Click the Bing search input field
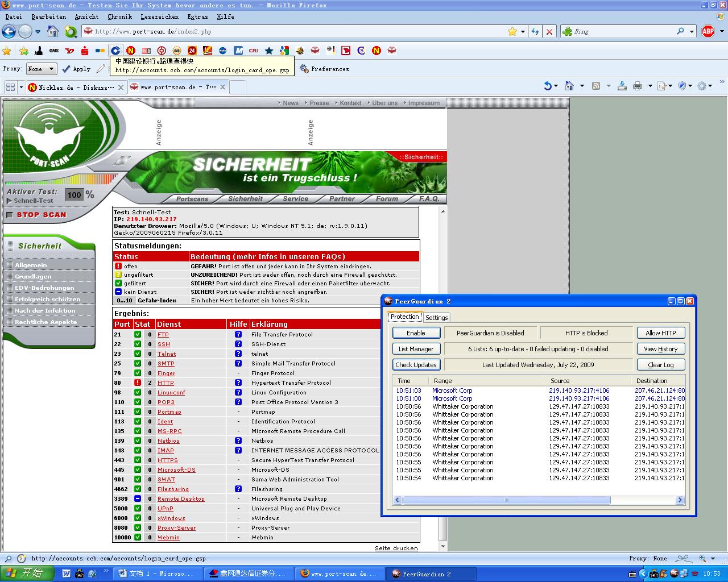Image resolution: width=728 pixels, height=582 pixels. coord(623,32)
